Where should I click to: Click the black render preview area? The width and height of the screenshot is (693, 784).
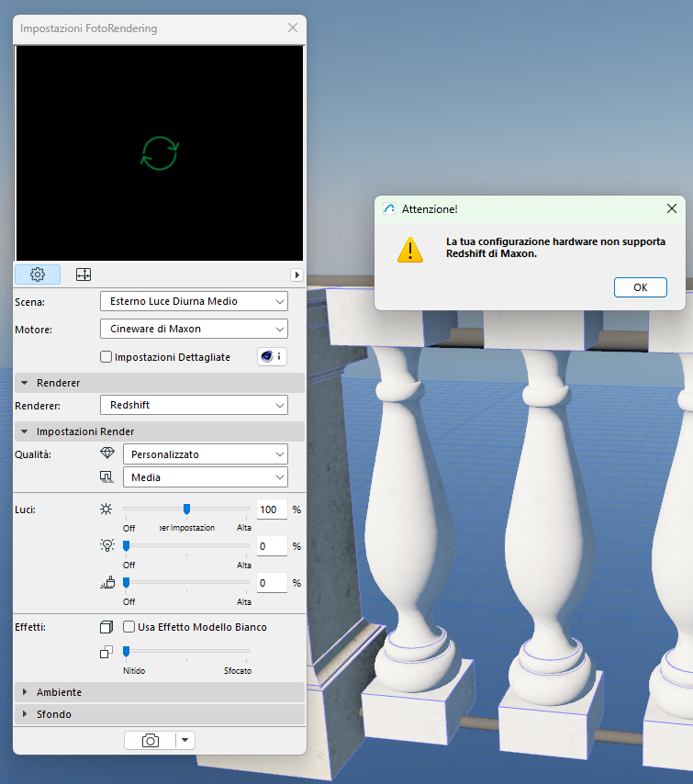click(x=160, y=153)
